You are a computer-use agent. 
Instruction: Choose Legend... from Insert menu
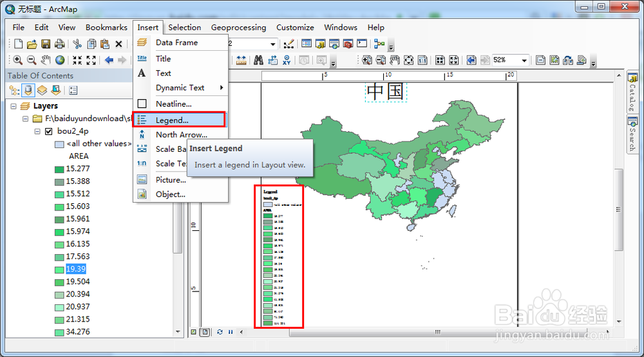point(179,120)
